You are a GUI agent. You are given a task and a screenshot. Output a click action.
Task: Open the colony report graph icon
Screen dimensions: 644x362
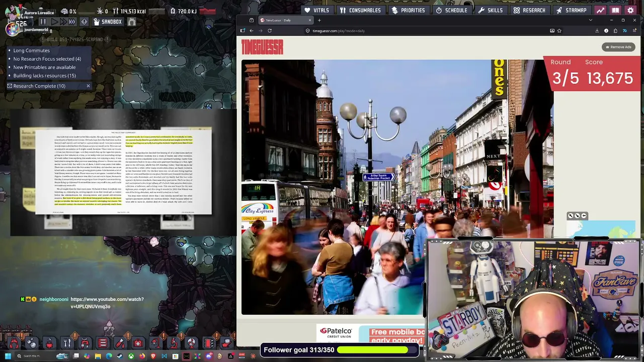pos(600,10)
